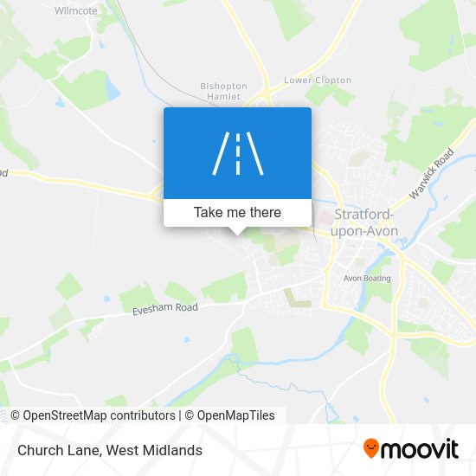This screenshot has width=476, height=476.
Task: Click the blue lake near Wilmcote
Action: tap(113, 87)
